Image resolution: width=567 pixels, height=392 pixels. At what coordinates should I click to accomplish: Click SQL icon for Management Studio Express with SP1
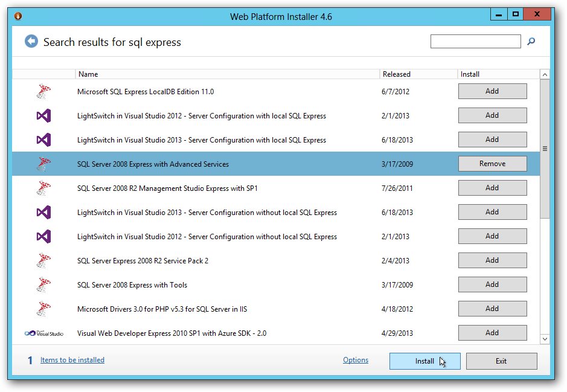tap(43, 188)
